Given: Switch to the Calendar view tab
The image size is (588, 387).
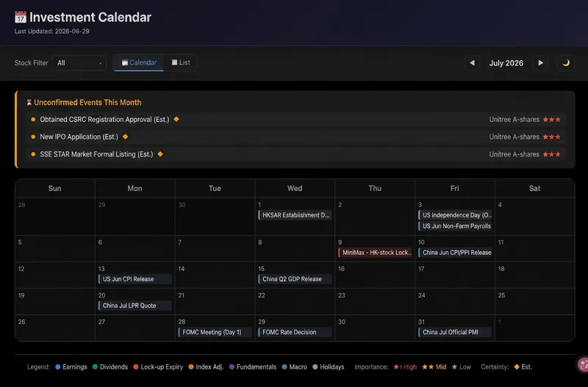Looking at the screenshot, I should click(x=139, y=62).
